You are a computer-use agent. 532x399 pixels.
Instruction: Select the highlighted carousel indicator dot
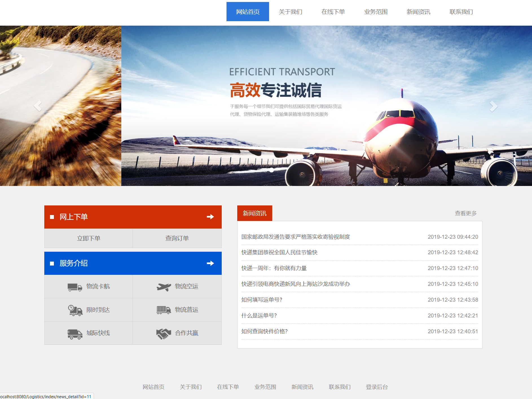tap(271, 170)
